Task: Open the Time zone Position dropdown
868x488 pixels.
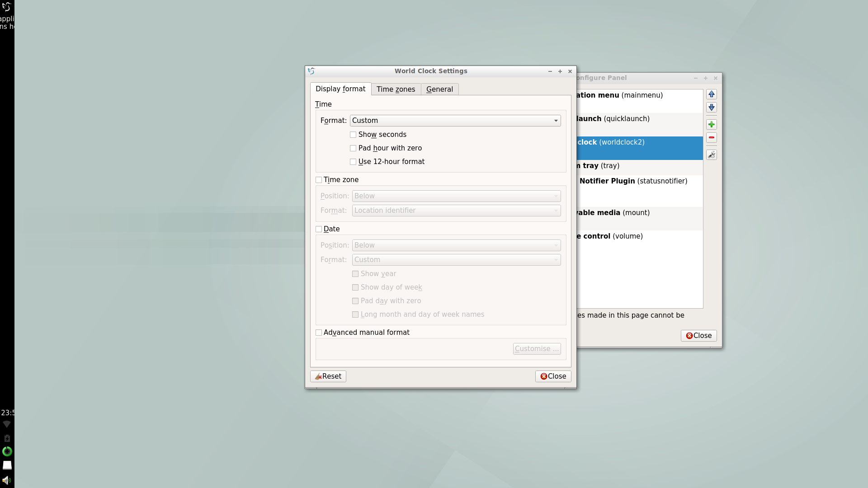Action: 456,196
